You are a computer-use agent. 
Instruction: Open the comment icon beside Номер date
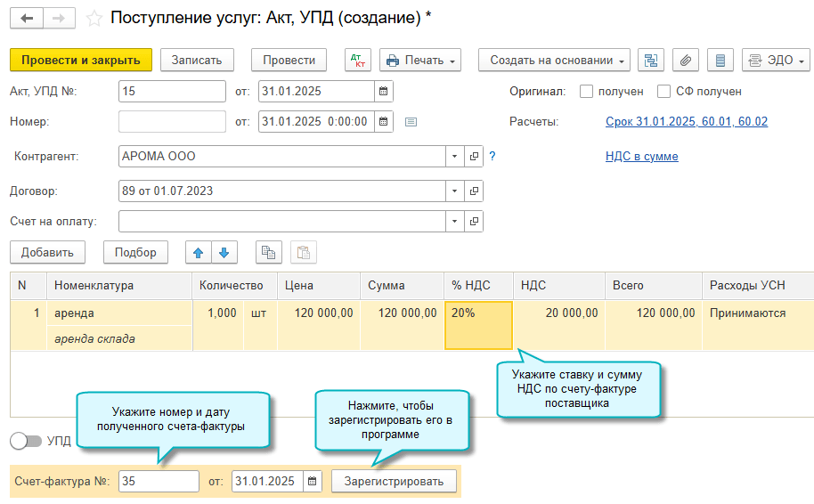tap(411, 122)
